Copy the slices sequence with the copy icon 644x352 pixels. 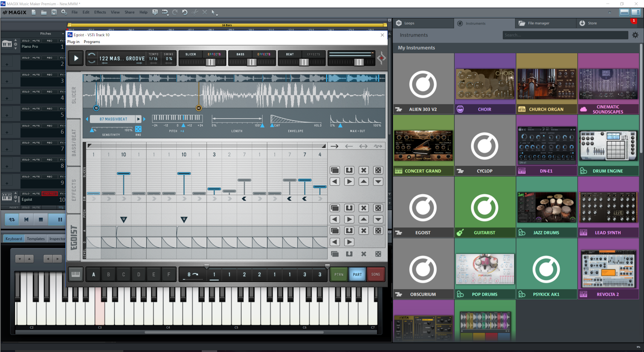coord(335,170)
